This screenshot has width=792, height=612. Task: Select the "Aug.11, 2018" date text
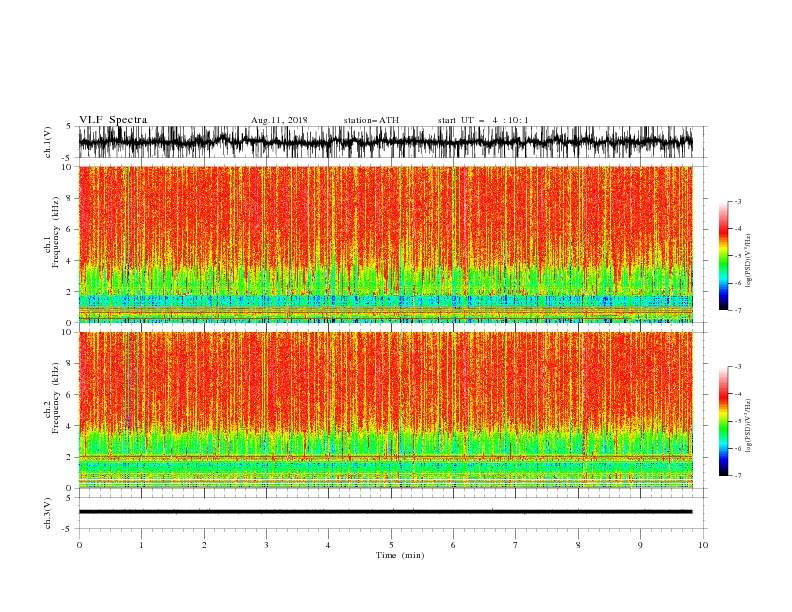coord(279,120)
